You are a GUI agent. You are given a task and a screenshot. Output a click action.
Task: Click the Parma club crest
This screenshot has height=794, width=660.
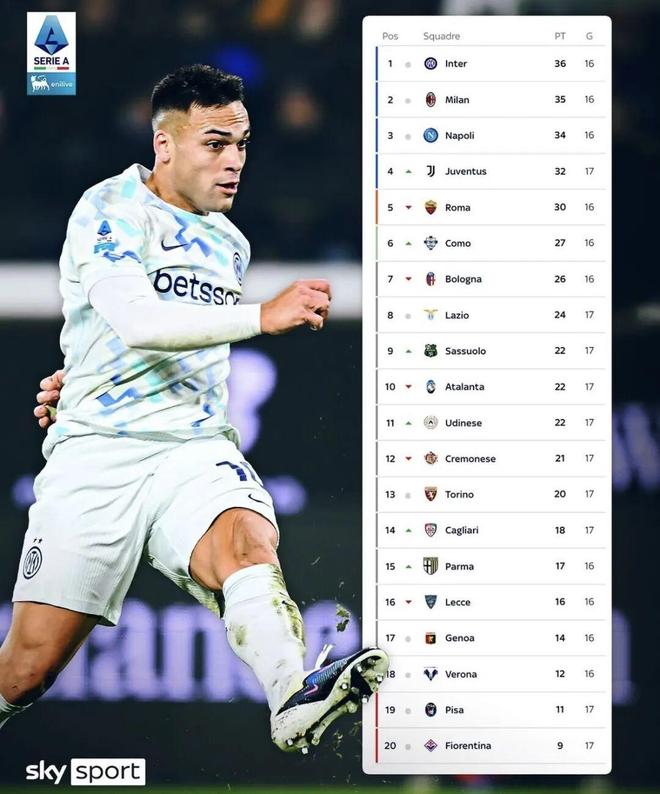[x=431, y=566]
